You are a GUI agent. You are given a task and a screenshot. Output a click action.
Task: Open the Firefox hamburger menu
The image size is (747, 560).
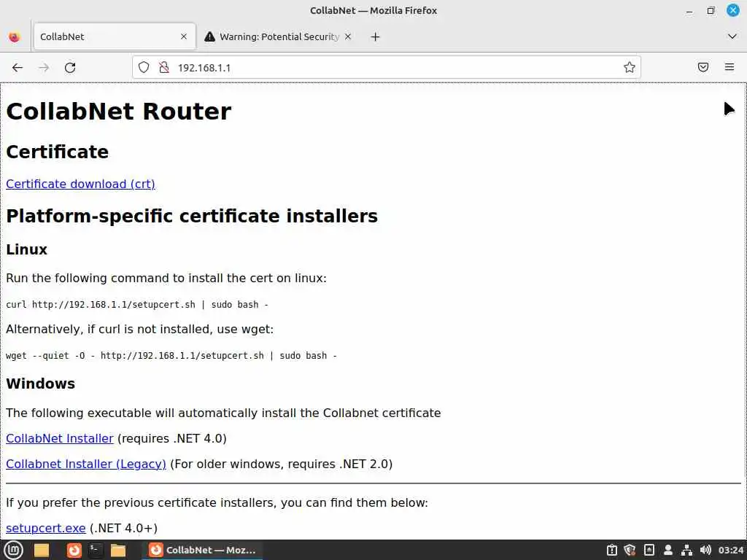[x=729, y=67]
